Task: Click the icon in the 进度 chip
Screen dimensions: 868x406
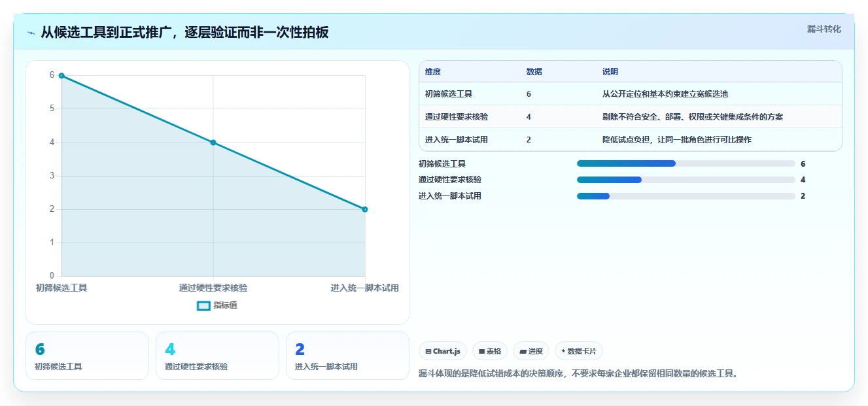Action: (x=523, y=352)
